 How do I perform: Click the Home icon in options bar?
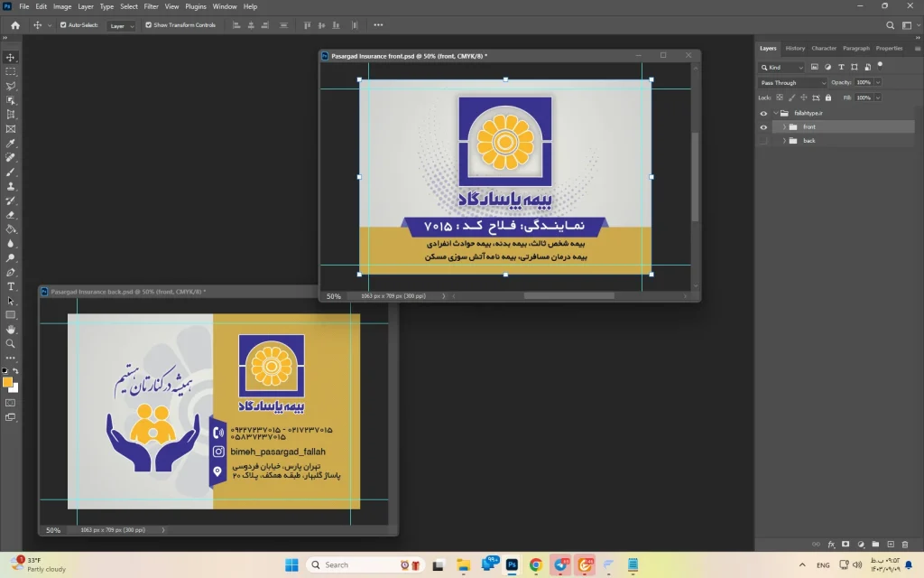pyautogui.click(x=15, y=25)
